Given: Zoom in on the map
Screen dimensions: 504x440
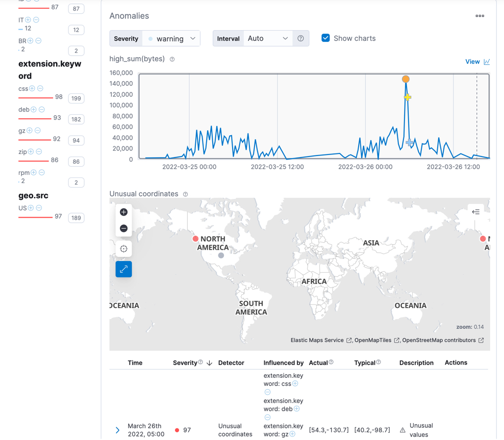Looking at the screenshot, I should (123, 212).
